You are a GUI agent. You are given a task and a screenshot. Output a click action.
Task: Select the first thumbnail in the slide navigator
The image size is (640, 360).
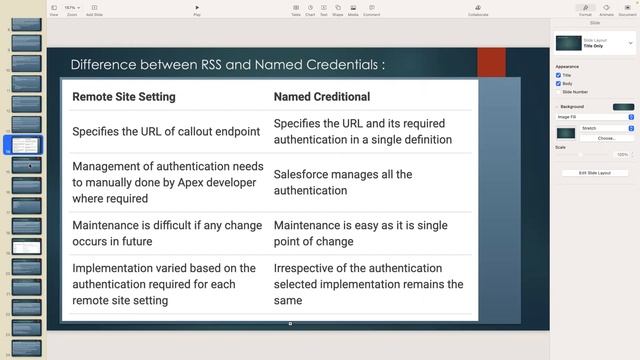[26, 24]
